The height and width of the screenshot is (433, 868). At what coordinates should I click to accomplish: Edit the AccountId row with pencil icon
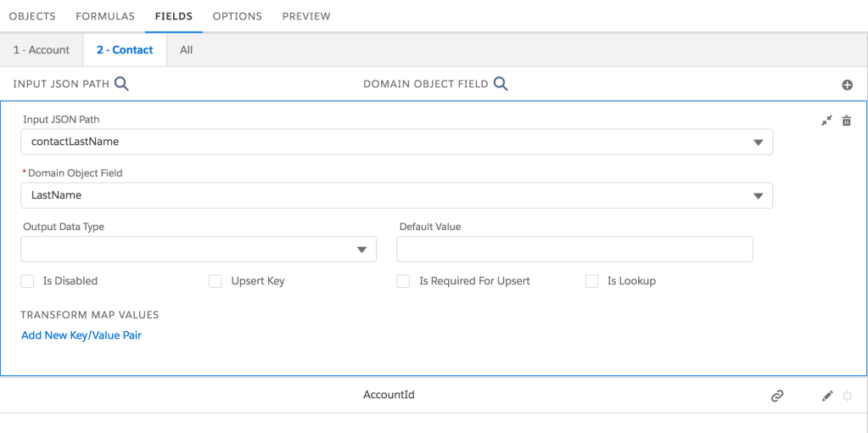pyautogui.click(x=827, y=396)
